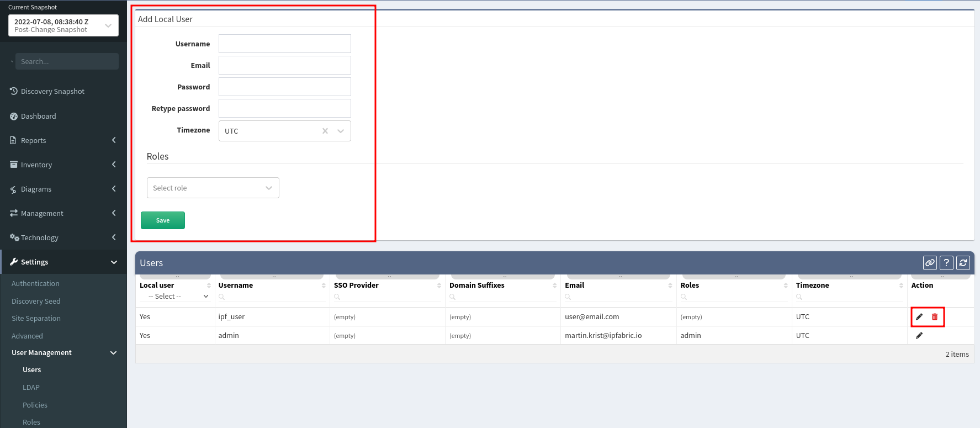Open help question-mark icon in Users header
Image resolution: width=980 pixels, height=428 pixels.
(x=946, y=263)
